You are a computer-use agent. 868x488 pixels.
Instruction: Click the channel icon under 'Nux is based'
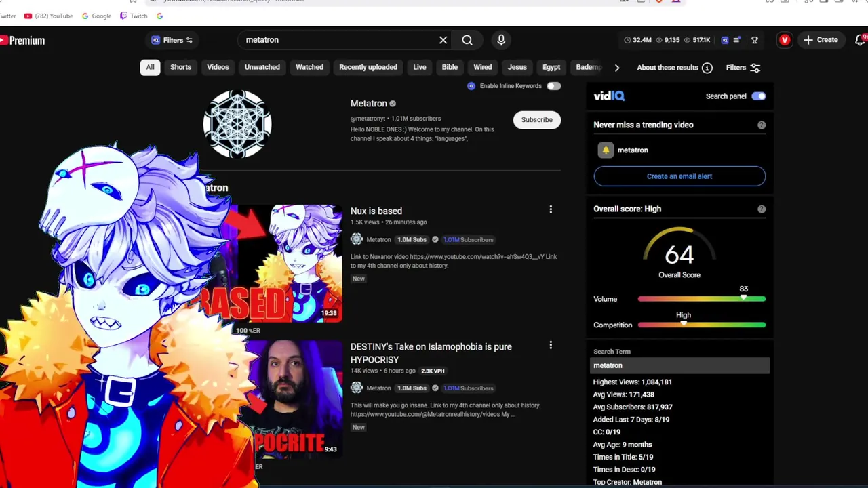356,239
